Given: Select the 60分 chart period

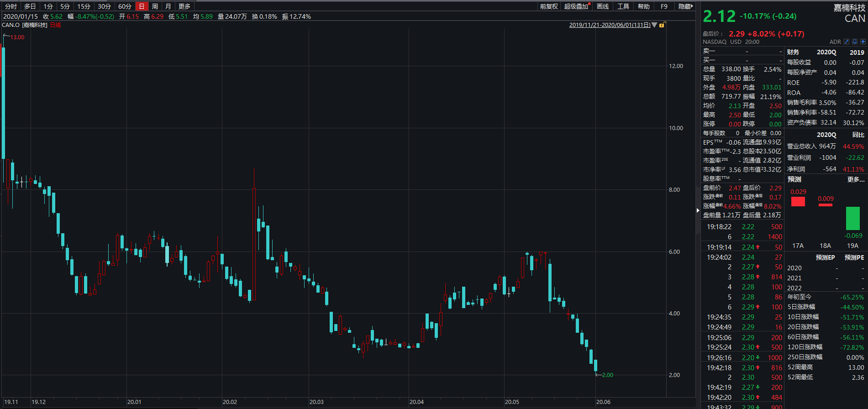Looking at the screenshot, I should 125,6.
